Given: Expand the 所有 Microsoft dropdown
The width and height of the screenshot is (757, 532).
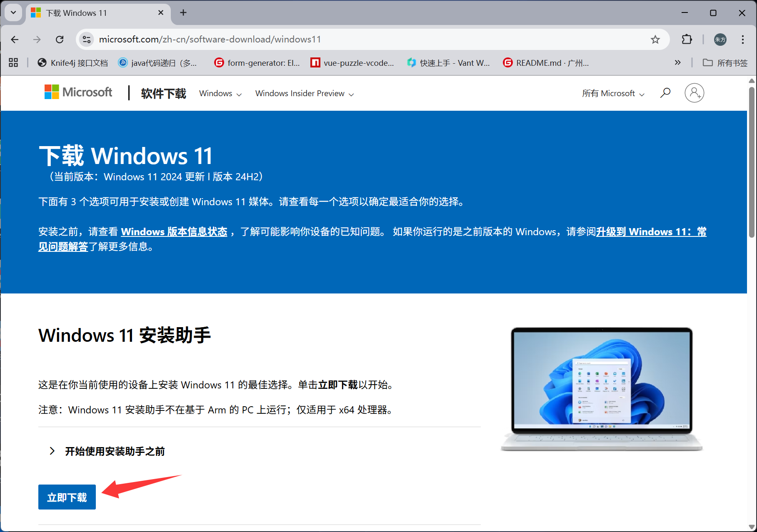Looking at the screenshot, I should pyautogui.click(x=613, y=94).
